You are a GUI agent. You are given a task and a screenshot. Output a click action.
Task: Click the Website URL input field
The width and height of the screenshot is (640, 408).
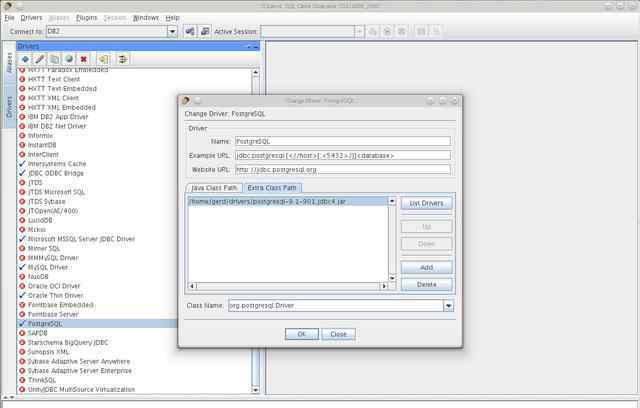pos(343,169)
